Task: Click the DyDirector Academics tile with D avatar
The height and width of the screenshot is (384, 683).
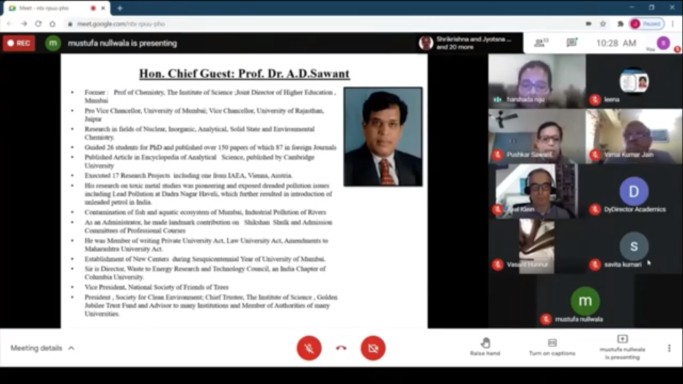Action: (x=634, y=191)
